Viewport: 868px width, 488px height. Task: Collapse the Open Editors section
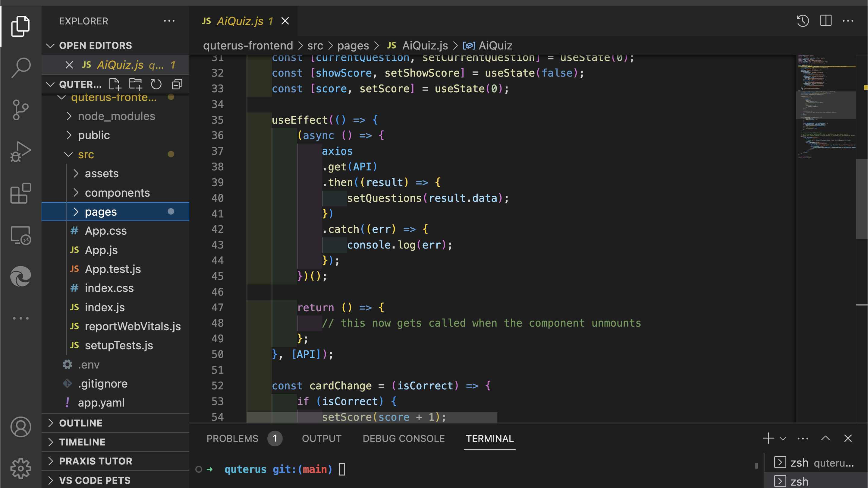coord(51,46)
